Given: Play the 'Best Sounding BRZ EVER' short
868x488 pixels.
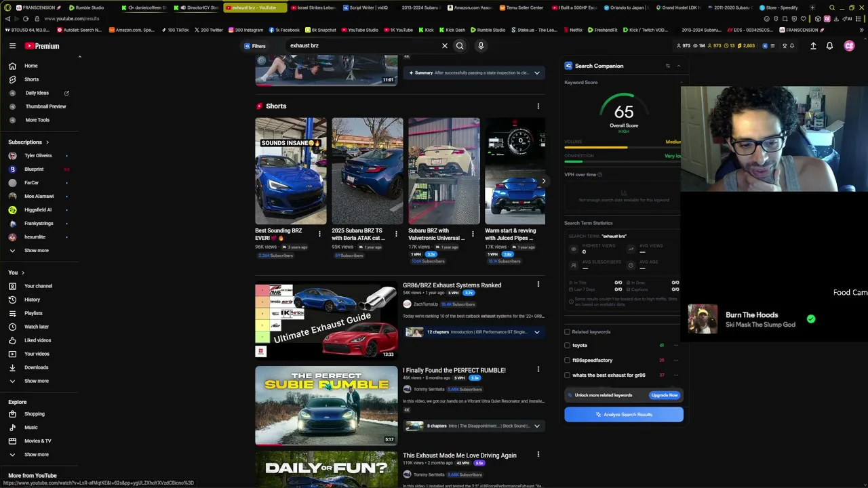Looking at the screenshot, I should click(x=291, y=171).
